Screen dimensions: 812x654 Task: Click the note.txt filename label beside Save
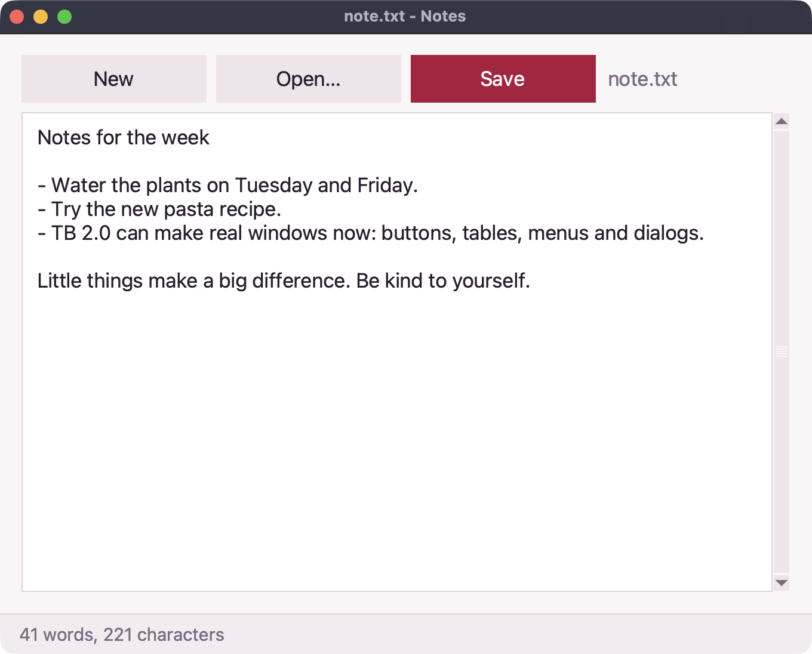click(x=642, y=79)
